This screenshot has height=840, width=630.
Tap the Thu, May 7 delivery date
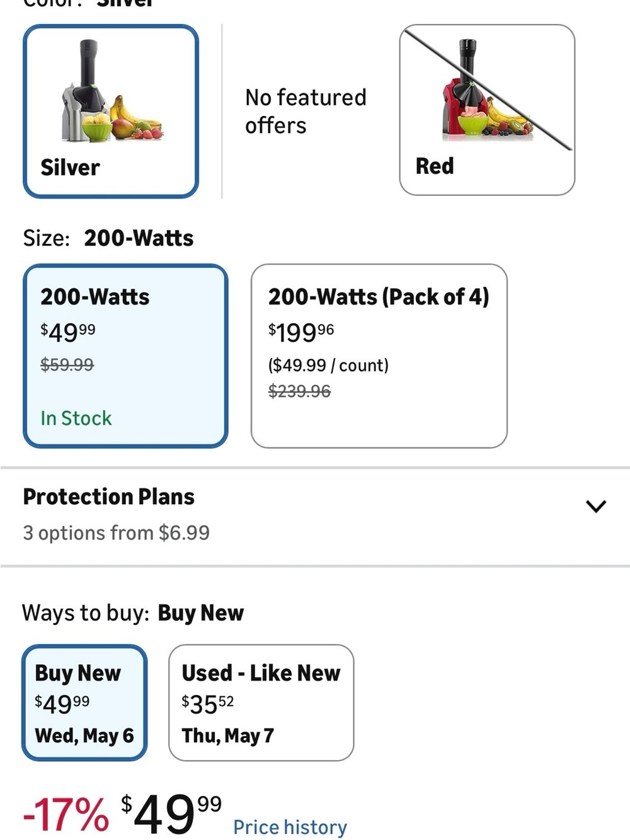click(x=227, y=735)
